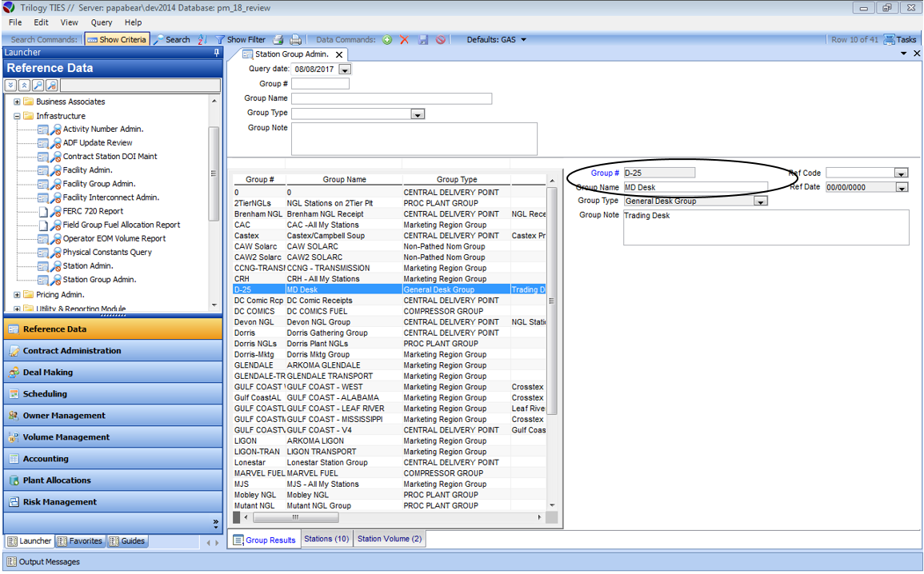Click the sort order icon beside Search
924x574 pixels.
click(202, 40)
